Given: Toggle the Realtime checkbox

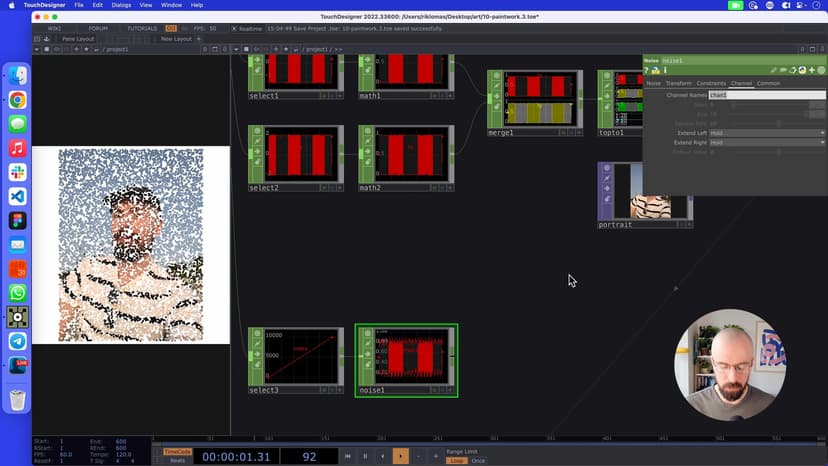Looking at the screenshot, I should pos(234,28).
